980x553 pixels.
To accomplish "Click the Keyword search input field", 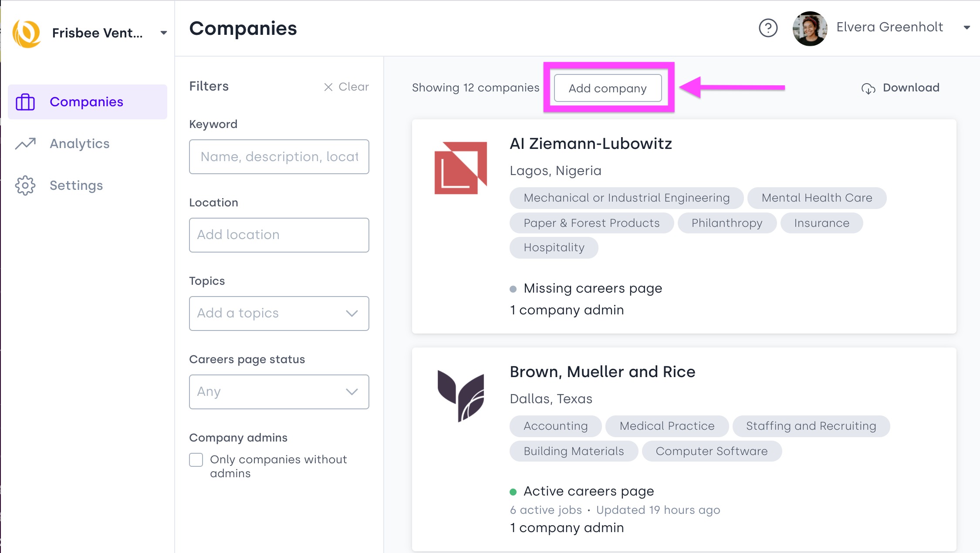I will [279, 157].
